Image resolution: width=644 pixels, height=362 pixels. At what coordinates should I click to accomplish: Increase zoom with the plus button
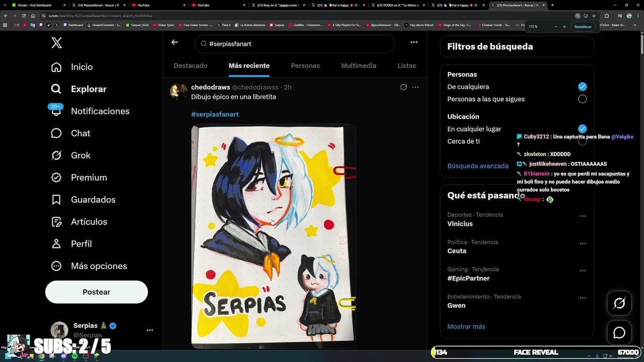[565, 27]
